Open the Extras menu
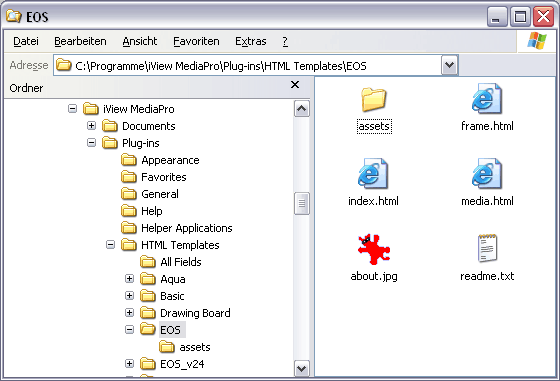 [251, 41]
